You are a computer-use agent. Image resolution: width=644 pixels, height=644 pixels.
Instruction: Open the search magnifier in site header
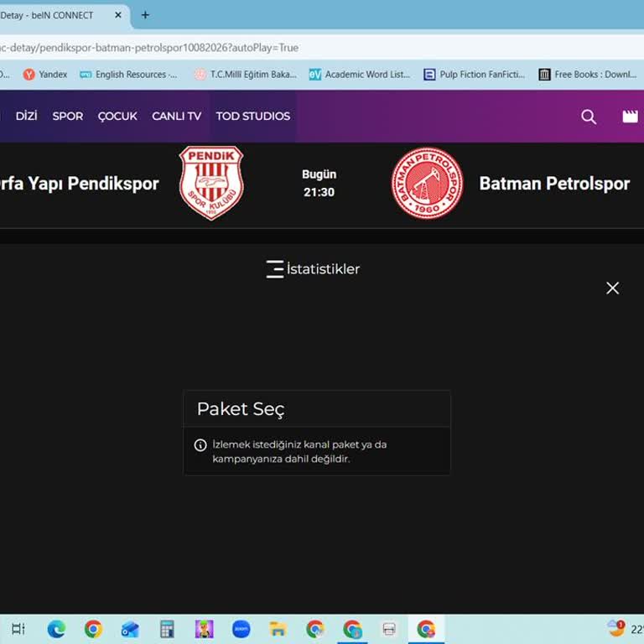coord(588,117)
